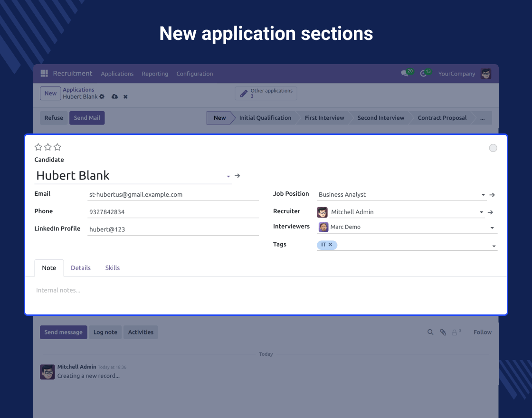Click the Follow button
Image resolution: width=532 pixels, height=418 pixels.
click(x=483, y=332)
